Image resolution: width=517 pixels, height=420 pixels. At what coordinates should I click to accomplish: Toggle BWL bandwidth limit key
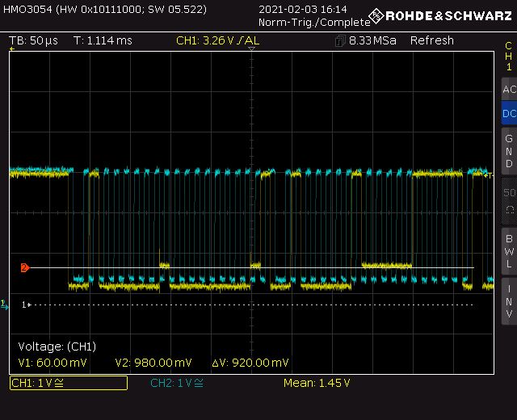tap(509, 251)
